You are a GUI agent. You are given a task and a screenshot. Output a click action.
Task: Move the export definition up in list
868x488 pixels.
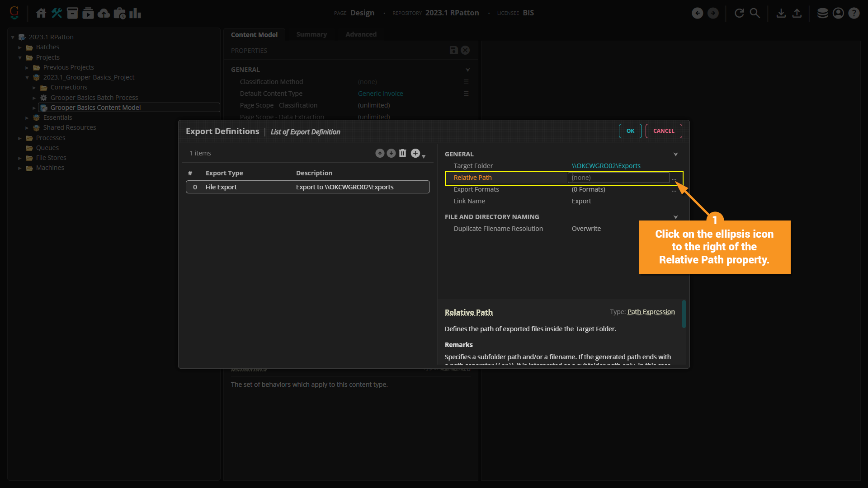point(380,153)
